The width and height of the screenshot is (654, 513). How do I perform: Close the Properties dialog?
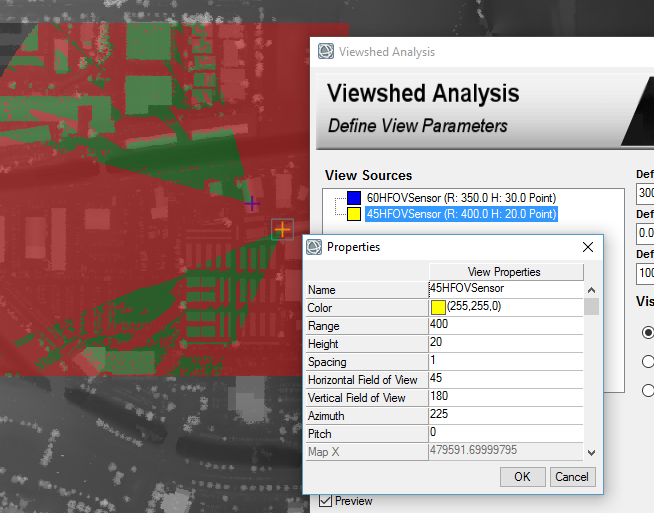point(588,246)
